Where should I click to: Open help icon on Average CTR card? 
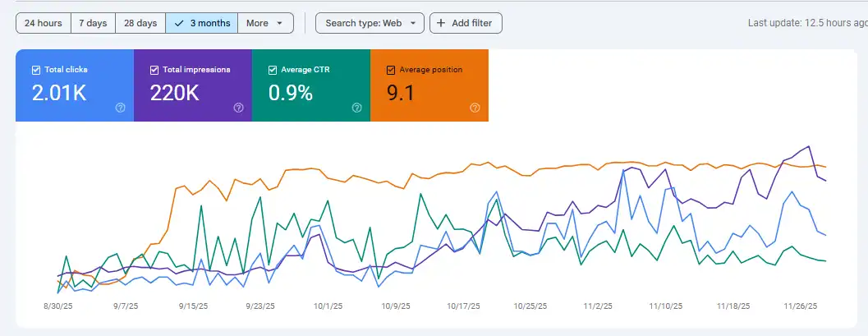[357, 108]
